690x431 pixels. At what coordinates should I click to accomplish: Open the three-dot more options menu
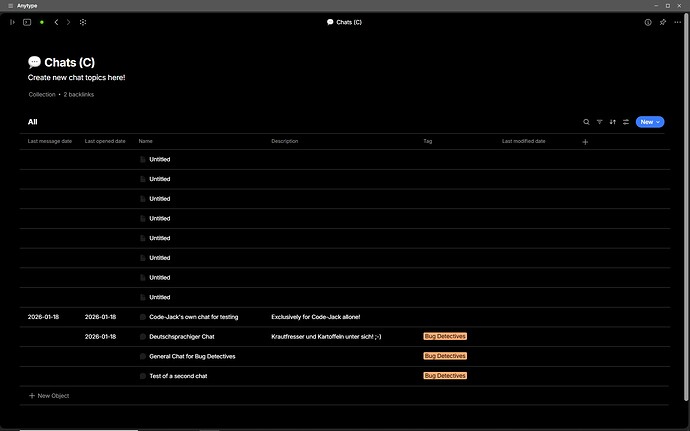pos(677,22)
